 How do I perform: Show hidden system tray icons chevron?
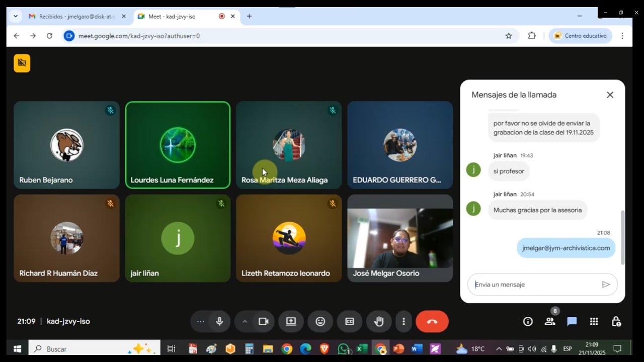pyautogui.click(x=499, y=348)
